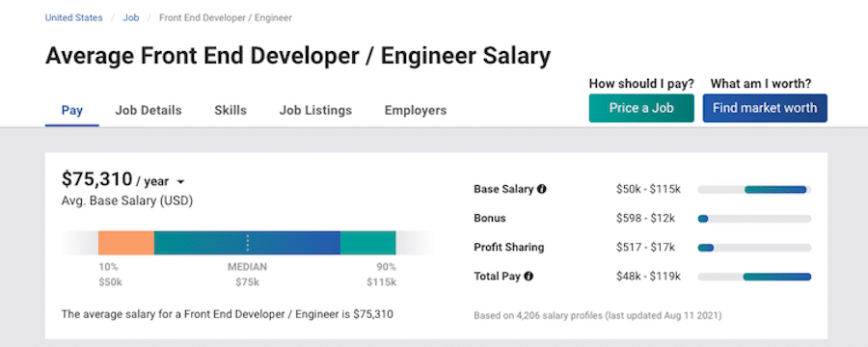Click the green 90% segment of salary bar
Screen dimensions: 868x347
(367, 243)
